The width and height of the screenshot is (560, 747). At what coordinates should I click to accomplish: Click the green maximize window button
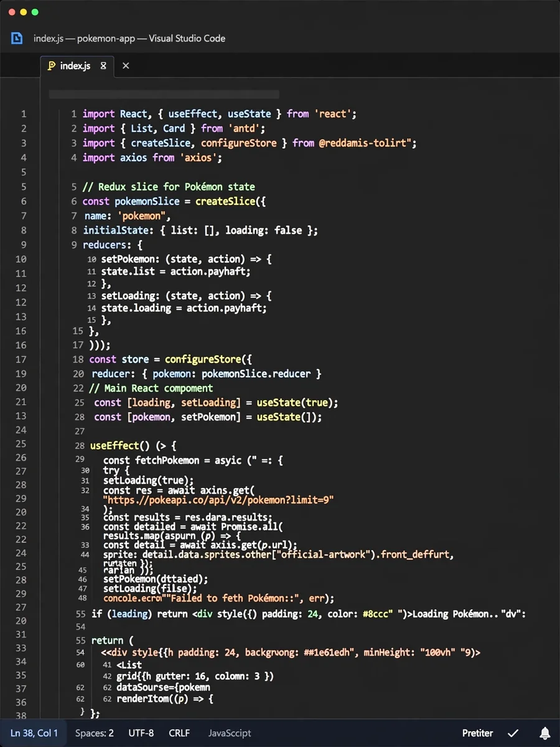tap(35, 12)
